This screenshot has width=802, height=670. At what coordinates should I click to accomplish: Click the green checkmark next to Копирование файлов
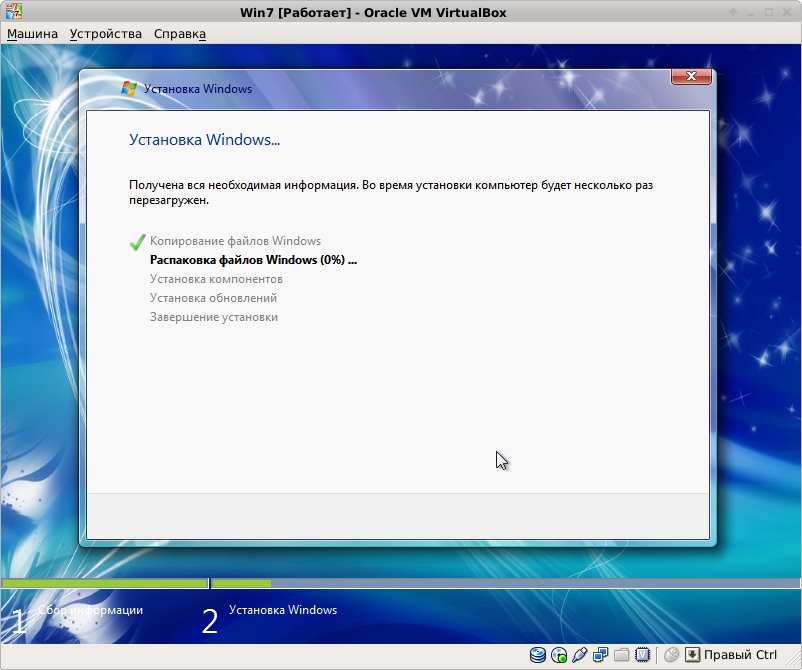coord(138,242)
